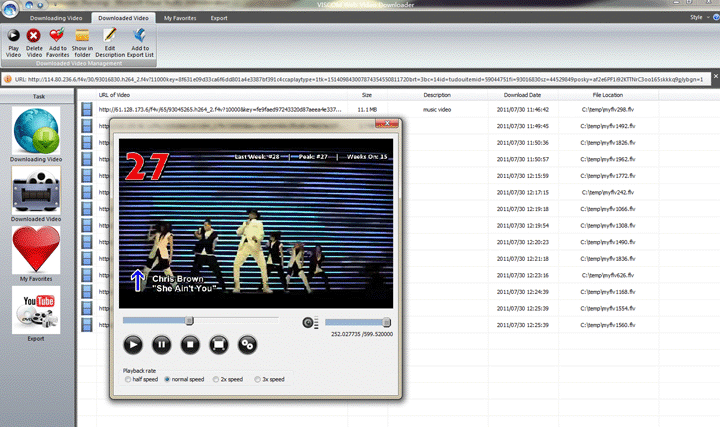Click the Delete Video icon
720x427 pixels.
pyautogui.click(x=34, y=35)
